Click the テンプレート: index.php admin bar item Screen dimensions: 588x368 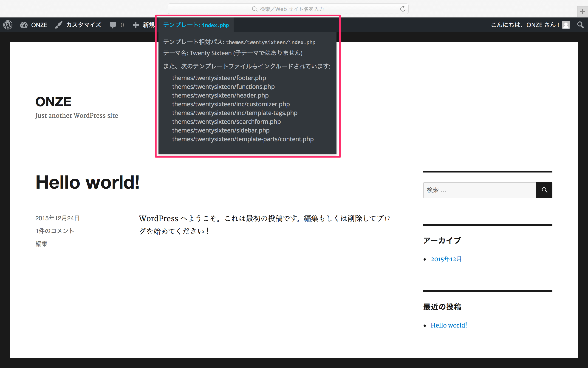point(196,25)
